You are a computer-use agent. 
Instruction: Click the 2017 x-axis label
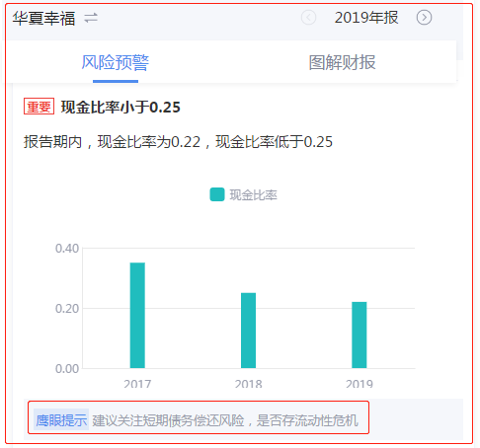(x=137, y=384)
